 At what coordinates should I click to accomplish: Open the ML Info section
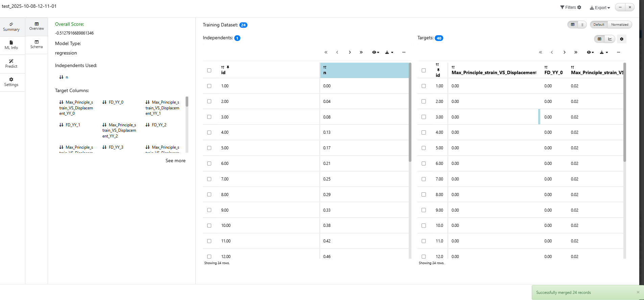tap(11, 45)
